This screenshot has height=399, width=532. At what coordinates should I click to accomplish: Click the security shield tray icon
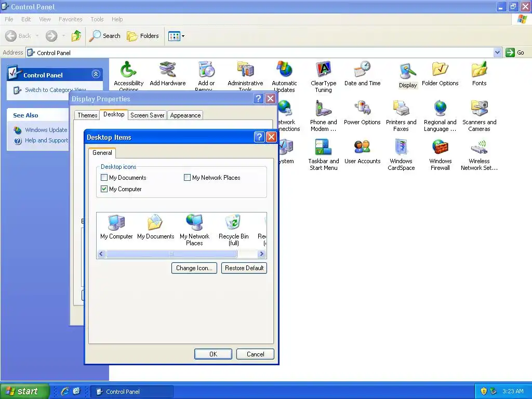coord(484,391)
